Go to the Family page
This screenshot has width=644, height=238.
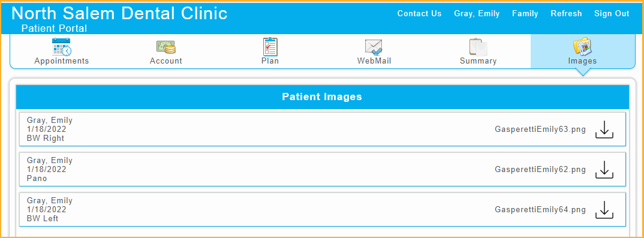pyautogui.click(x=525, y=14)
